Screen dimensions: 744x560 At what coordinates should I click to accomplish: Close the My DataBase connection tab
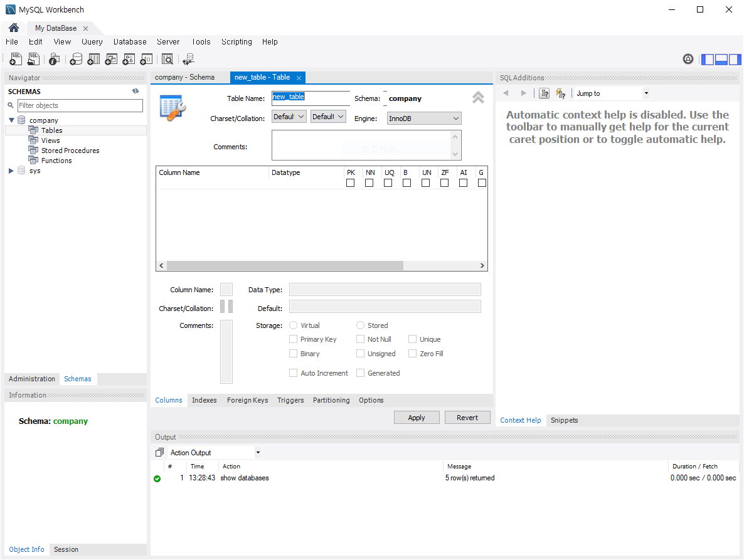85,28
